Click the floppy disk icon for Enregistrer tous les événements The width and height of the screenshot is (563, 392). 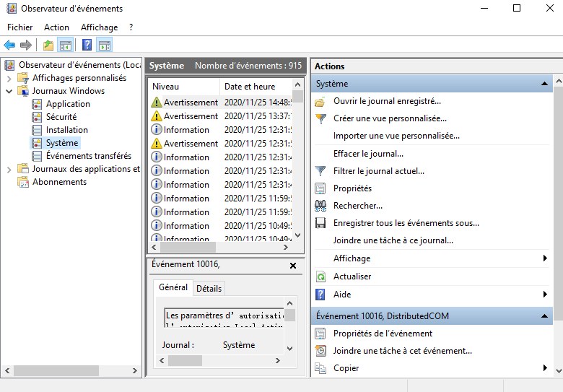(x=321, y=223)
